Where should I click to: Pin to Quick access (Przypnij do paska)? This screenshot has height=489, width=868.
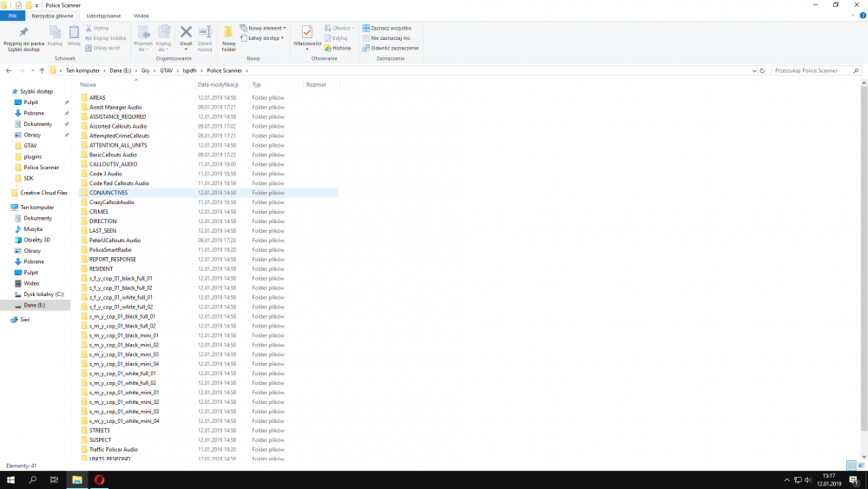[23, 38]
